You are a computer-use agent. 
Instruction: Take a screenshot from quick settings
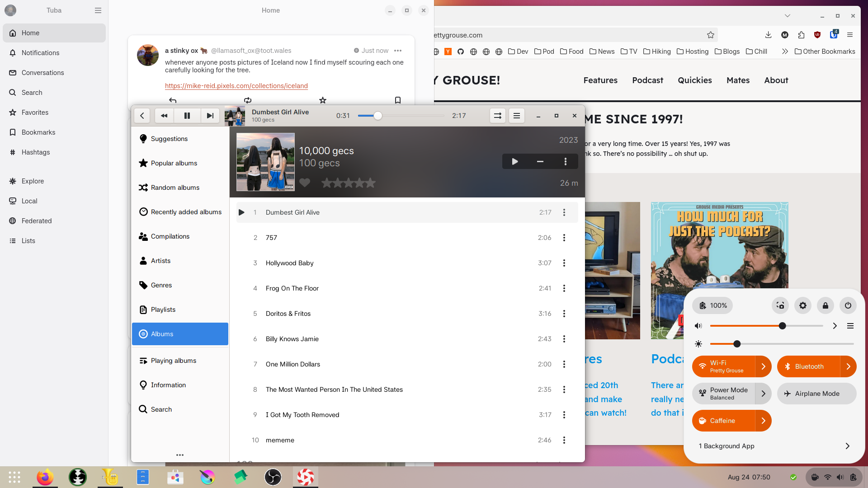coord(780,305)
